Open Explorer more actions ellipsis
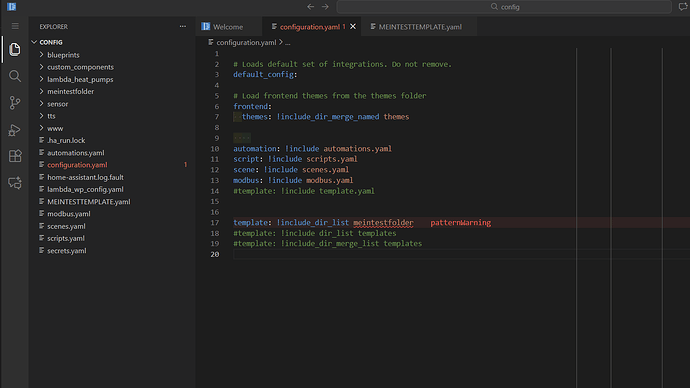This screenshot has height=388, width=690. coord(183,26)
